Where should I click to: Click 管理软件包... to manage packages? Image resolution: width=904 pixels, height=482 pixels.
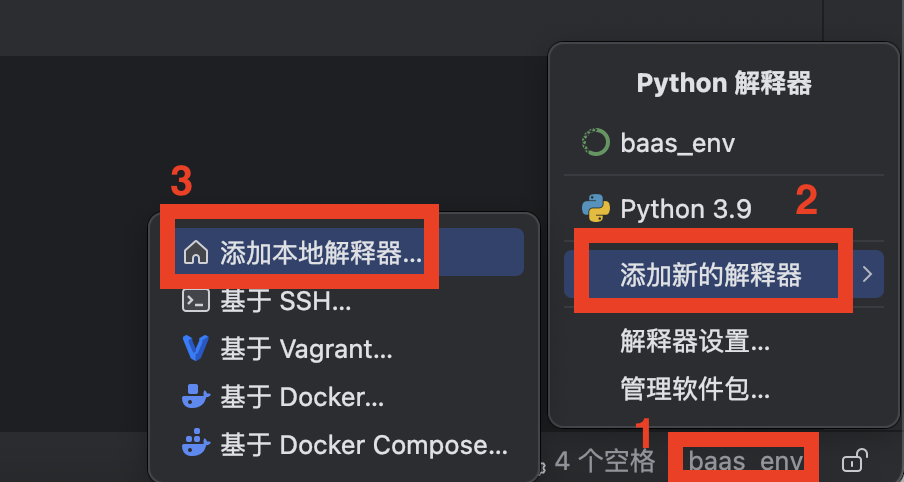pyautogui.click(x=695, y=387)
